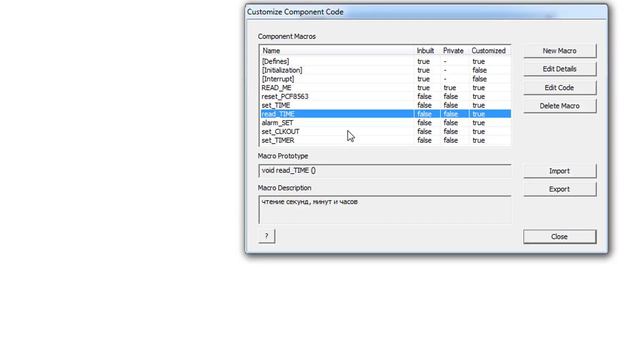The image size is (640, 360).
Task: Click the Inbuilt value of alarm_SET
Action: tap(424, 123)
